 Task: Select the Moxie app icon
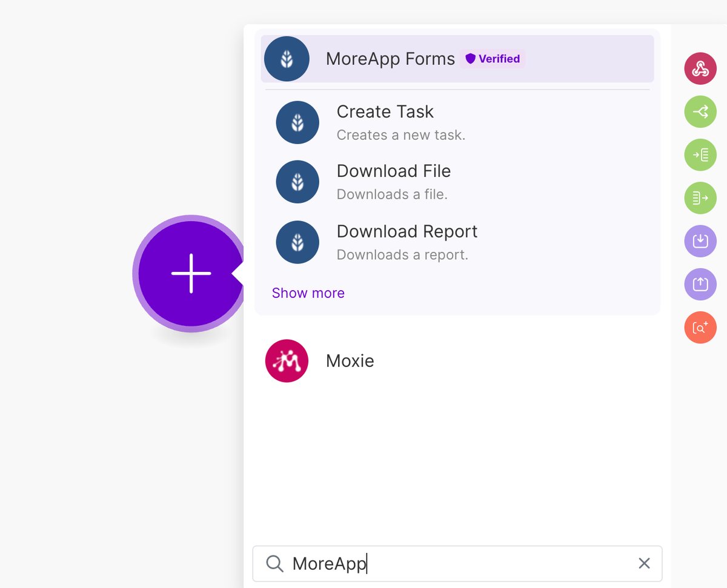(x=286, y=360)
